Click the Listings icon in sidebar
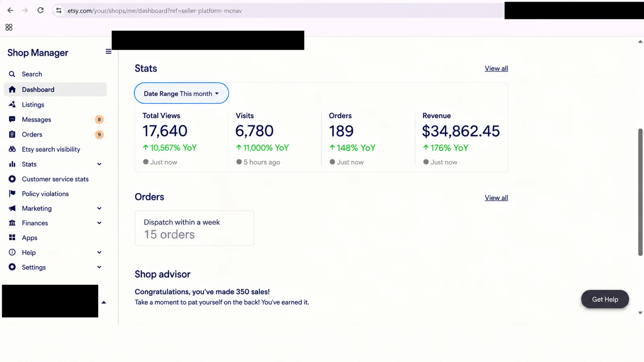Screen dimensions: 644x362 coord(12,104)
